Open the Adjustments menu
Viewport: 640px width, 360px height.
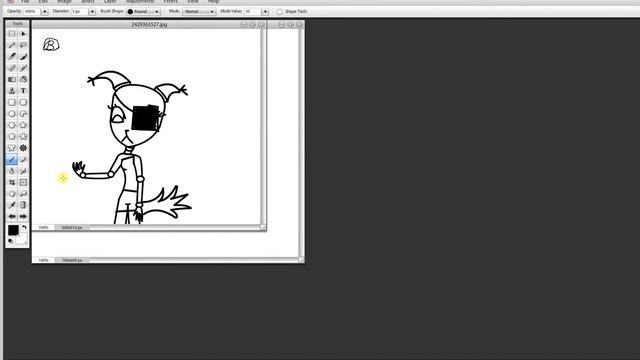pyautogui.click(x=140, y=2)
